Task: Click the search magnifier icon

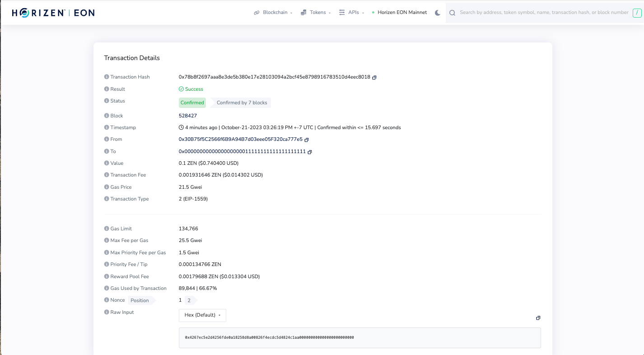Action: (x=452, y=13)
